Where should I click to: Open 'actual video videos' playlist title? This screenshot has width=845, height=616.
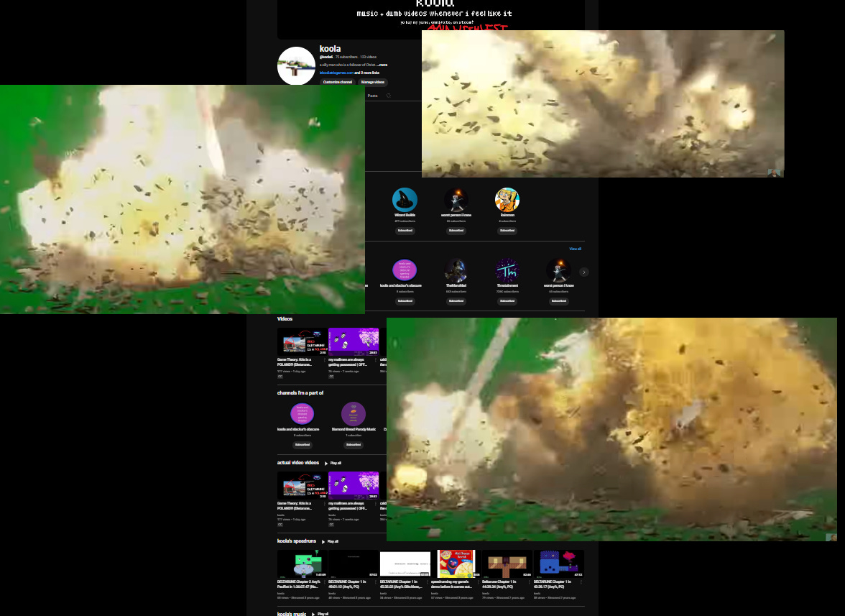pos(298,463)
